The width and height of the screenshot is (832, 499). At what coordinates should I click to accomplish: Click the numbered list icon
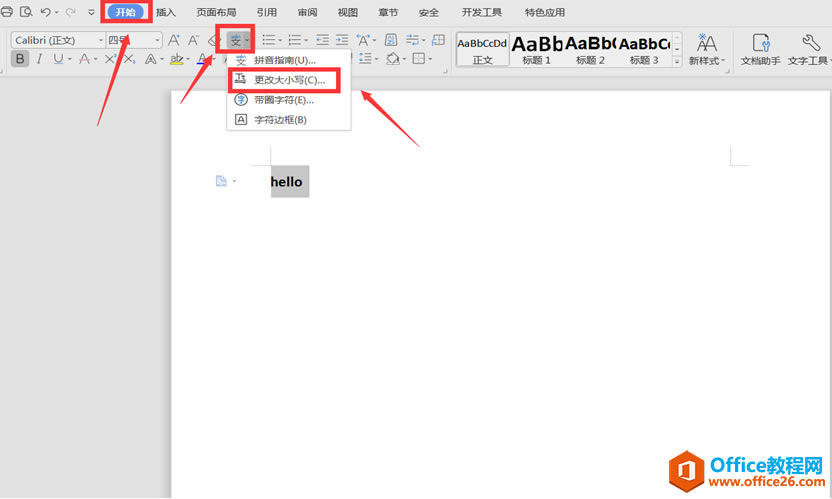point(294,40)
